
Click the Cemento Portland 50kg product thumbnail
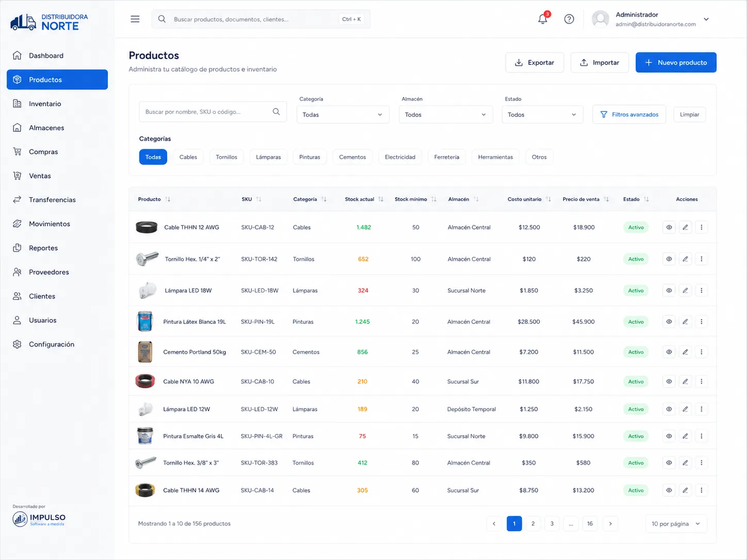[x=145, y=352]
